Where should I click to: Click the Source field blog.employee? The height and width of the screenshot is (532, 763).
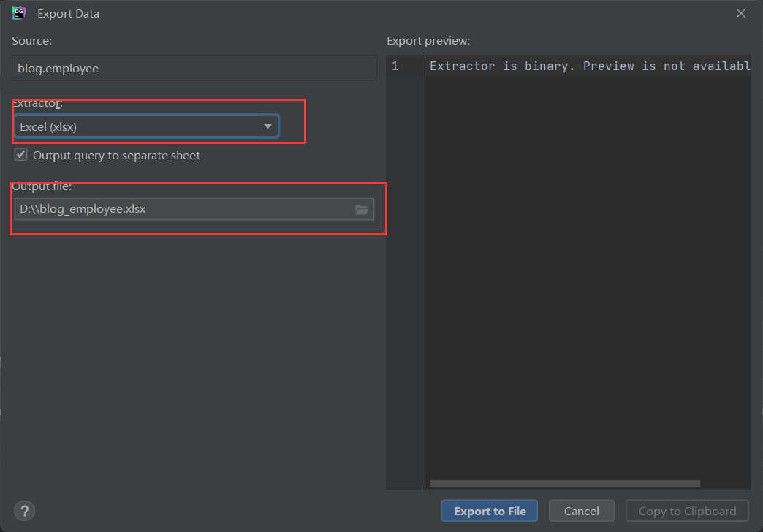tap(194, 68)
